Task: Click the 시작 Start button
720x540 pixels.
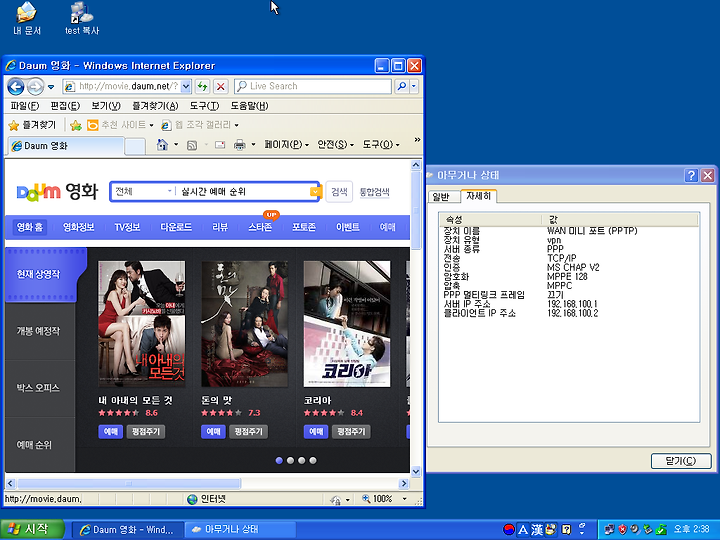Action: click(x=31, y=529)
